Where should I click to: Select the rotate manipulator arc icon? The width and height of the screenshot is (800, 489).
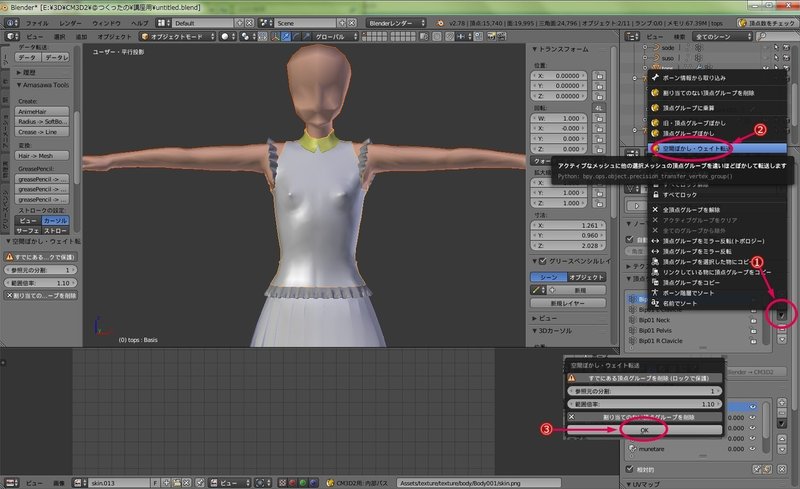pos(296,37)
